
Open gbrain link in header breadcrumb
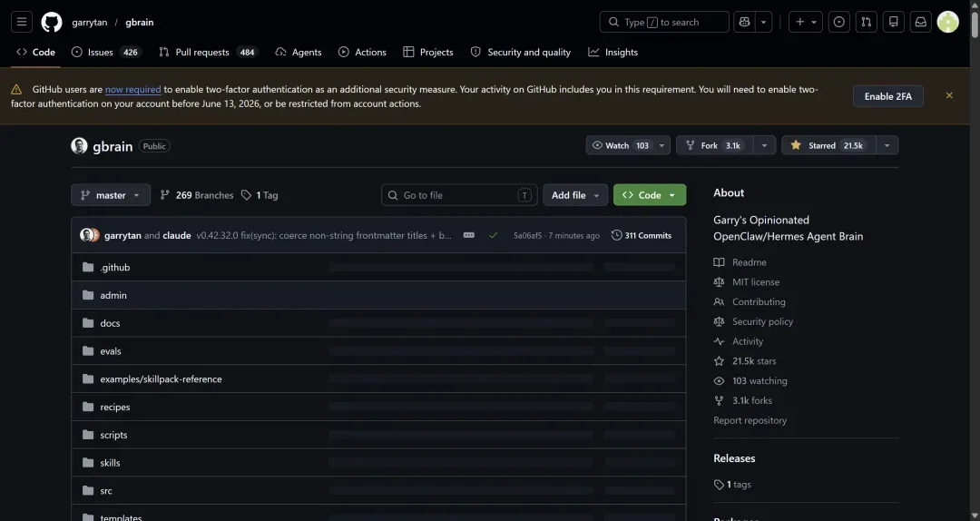coord(140,22)
